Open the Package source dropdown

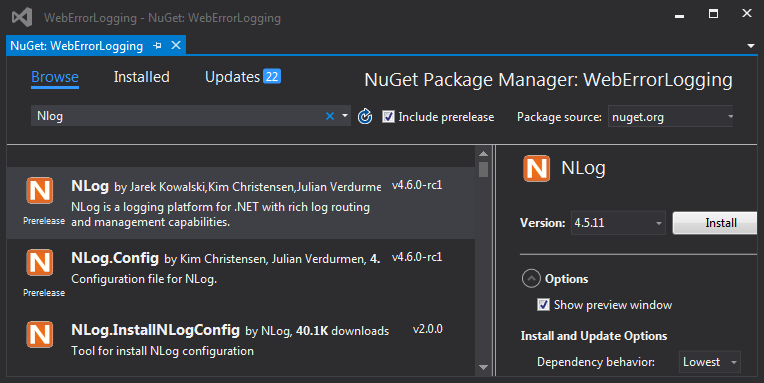point(671,117)
